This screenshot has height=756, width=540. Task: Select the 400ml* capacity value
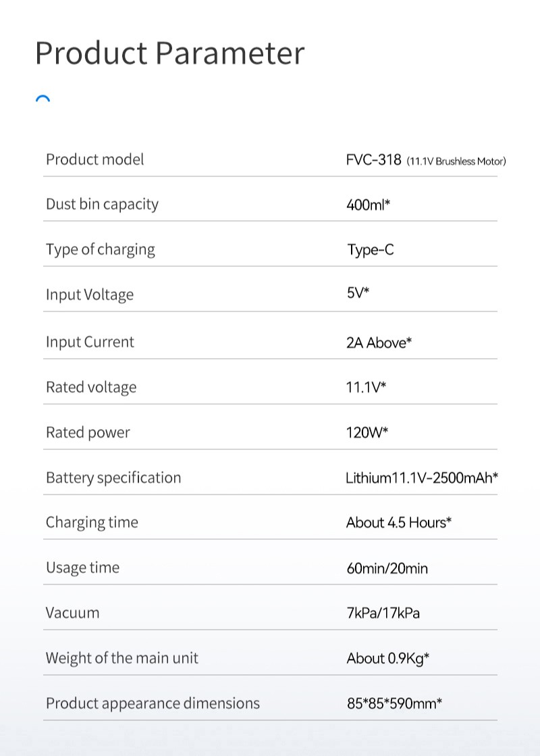click(x=368, y=205)
